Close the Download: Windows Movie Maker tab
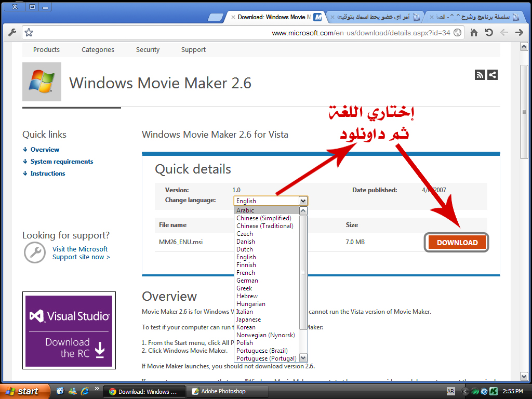 [x=233, y=17]
